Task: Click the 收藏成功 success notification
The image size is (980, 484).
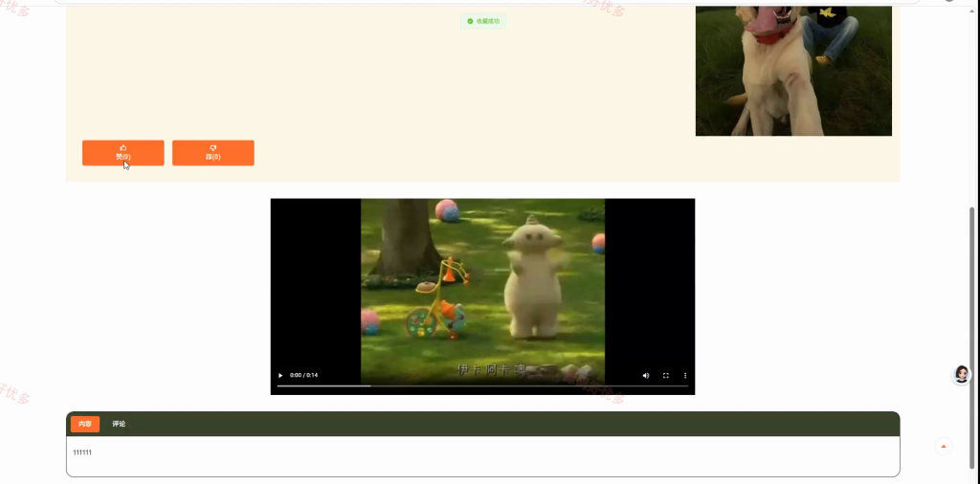Action: [483, 21]
